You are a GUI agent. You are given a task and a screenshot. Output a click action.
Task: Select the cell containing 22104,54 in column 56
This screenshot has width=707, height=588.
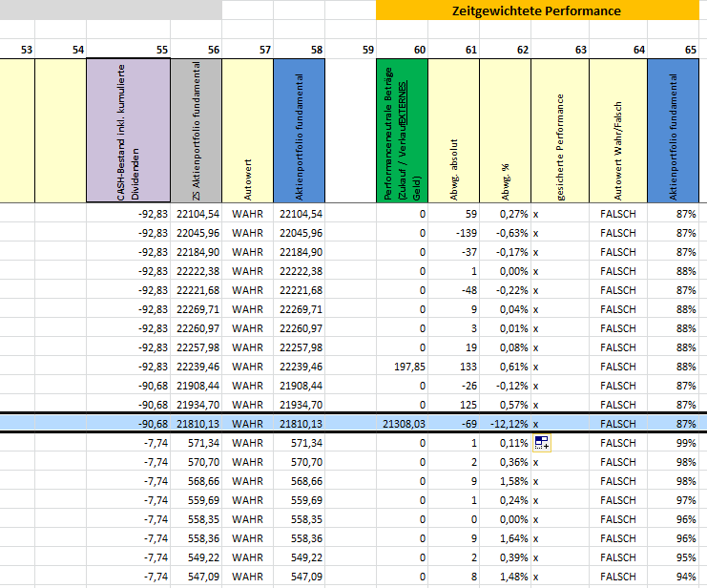tap(197, 214)
